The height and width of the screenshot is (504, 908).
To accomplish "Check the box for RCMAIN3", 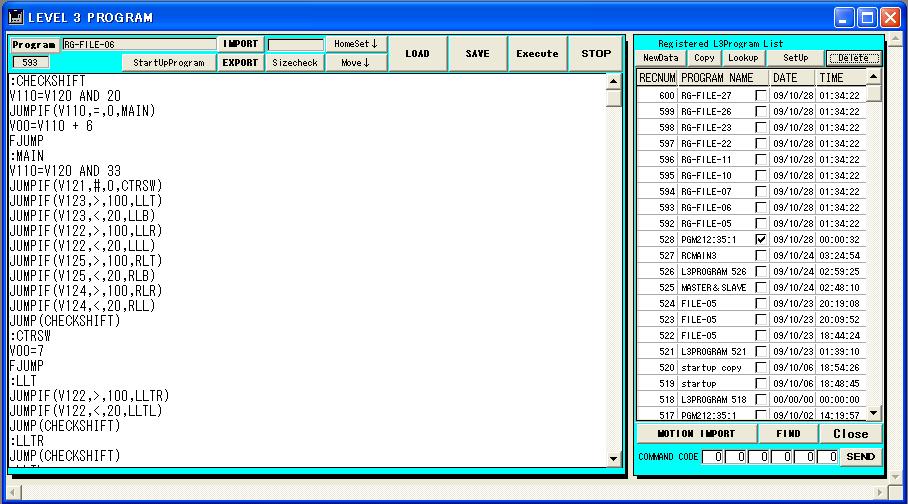I will [x=761, y=255].
